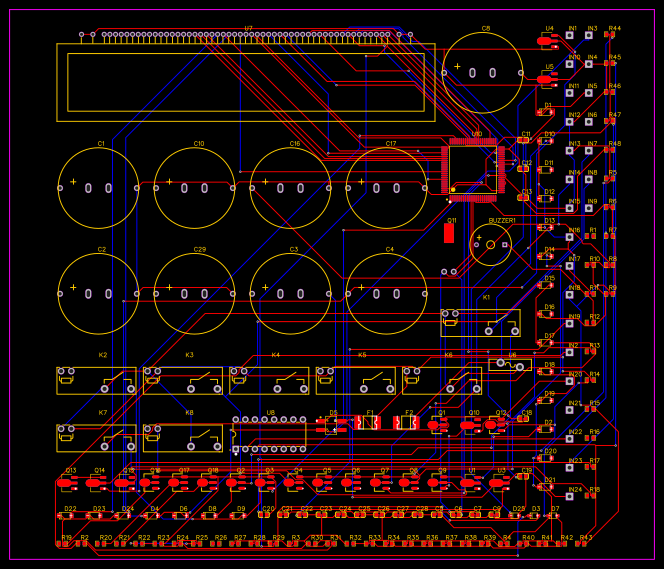Select capacitor C16 circular footprint
This screenshot has width=664, height=569.
tap(290, 188)
